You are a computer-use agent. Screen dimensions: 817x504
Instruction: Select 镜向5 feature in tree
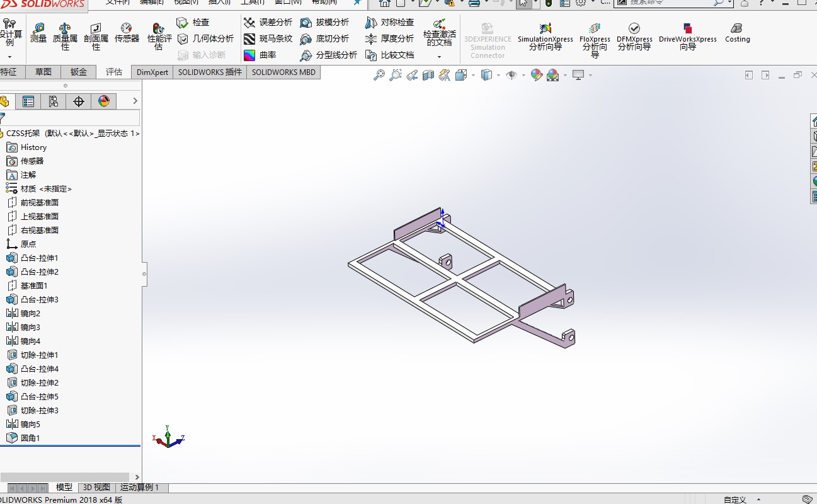click(23, 424)
